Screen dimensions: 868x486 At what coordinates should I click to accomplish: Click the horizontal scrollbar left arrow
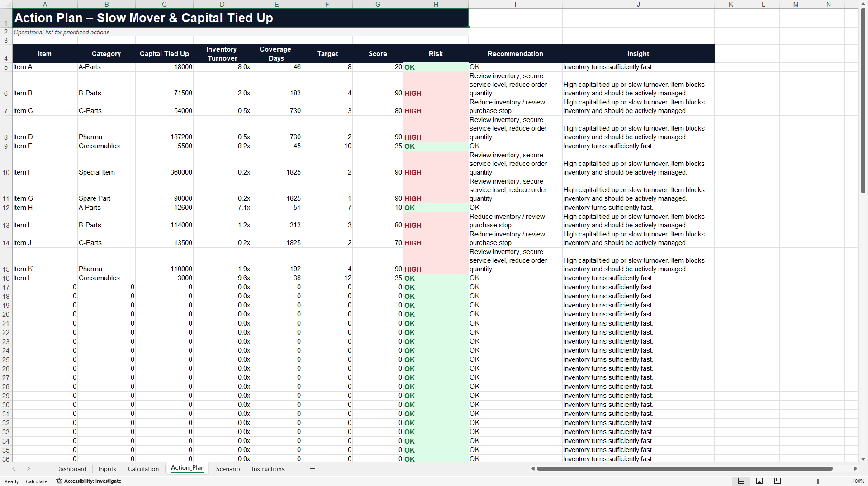pyautogui.click(x=533, y=469)
